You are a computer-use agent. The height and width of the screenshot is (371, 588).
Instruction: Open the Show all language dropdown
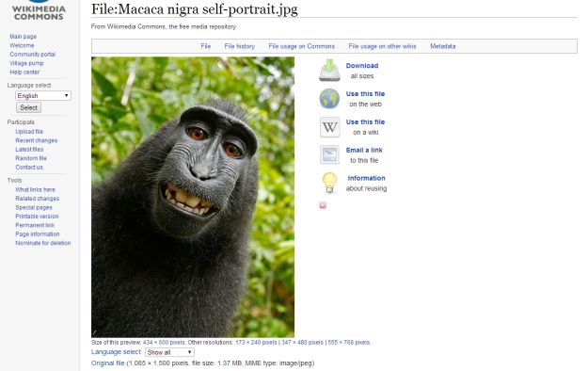tap(169, 352)
